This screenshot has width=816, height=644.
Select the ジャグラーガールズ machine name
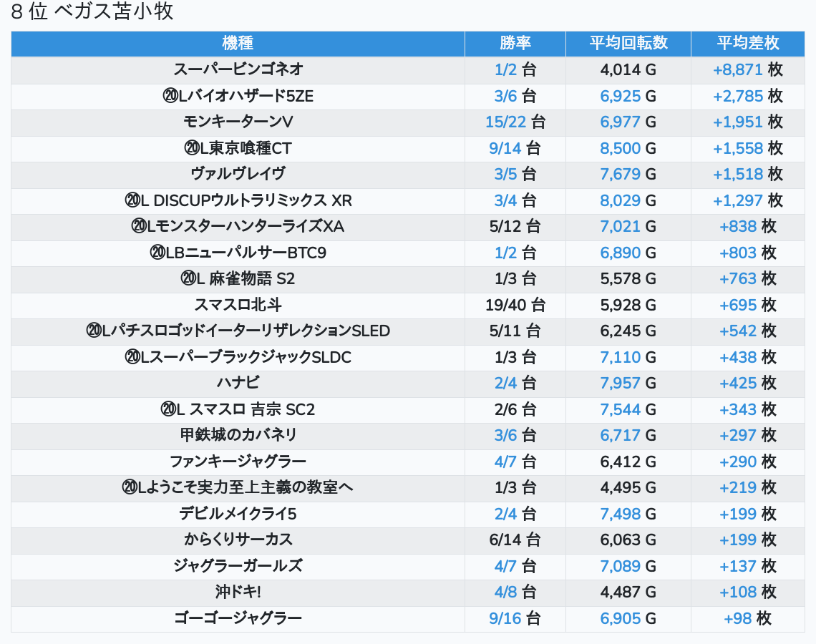pyautogui.click(x=238, y=566)
